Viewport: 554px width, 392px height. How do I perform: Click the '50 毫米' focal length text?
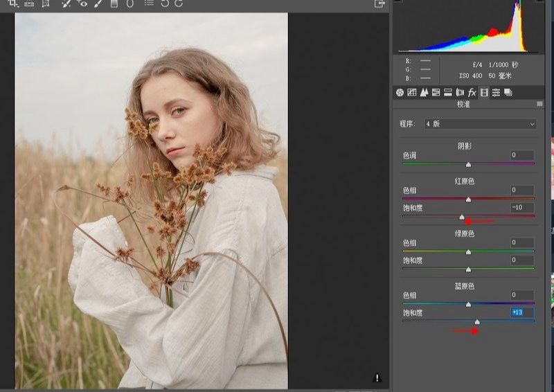pos(500,75)
